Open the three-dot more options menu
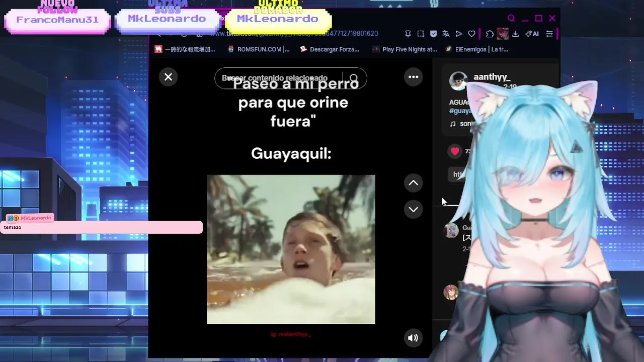This screenshot has height=362, width=644. (x=413, y=77)
